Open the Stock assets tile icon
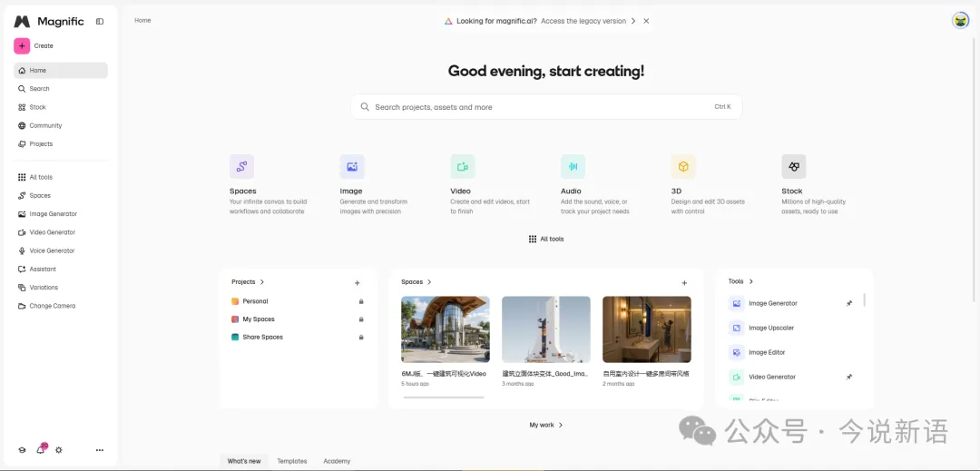Screen dimensions: 980x471 (794, 166)
